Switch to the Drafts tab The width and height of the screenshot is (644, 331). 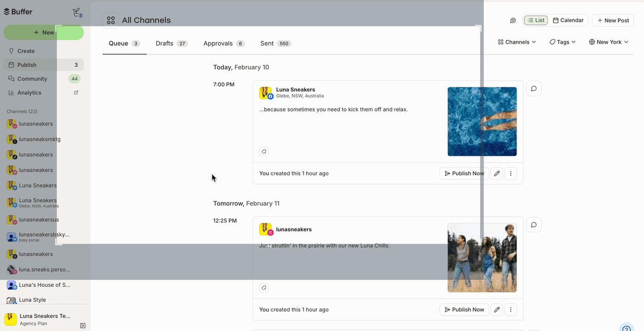coord(172,44)
